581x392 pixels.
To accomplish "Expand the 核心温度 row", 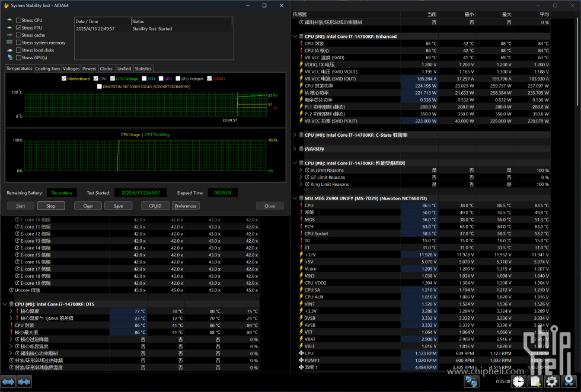I will (11, 311).
